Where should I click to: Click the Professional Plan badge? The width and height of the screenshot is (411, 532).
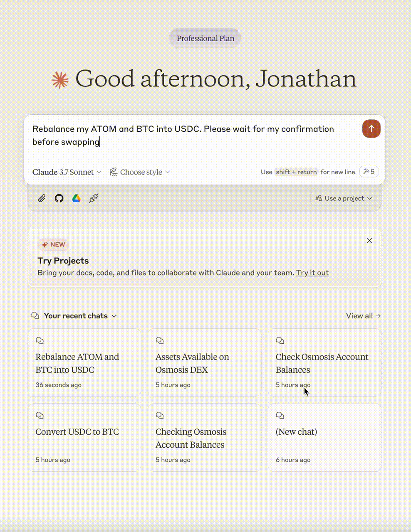(205, 38)
